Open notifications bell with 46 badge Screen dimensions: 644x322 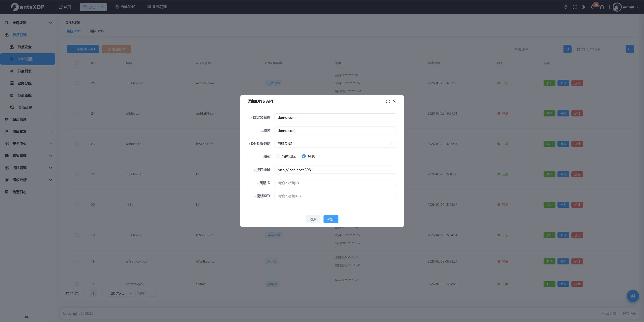click(593, 7)
